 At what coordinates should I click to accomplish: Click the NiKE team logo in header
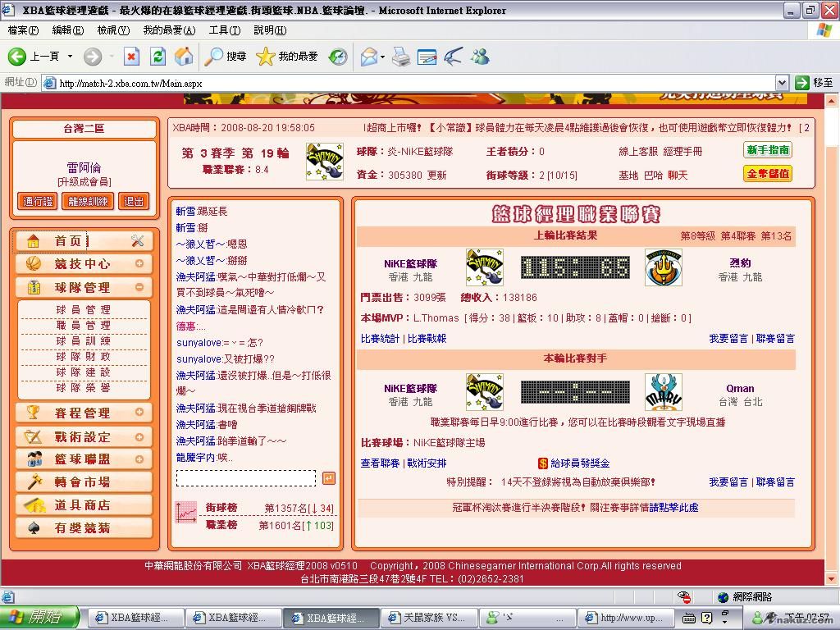pyautogui.click(x=325, y=162)
